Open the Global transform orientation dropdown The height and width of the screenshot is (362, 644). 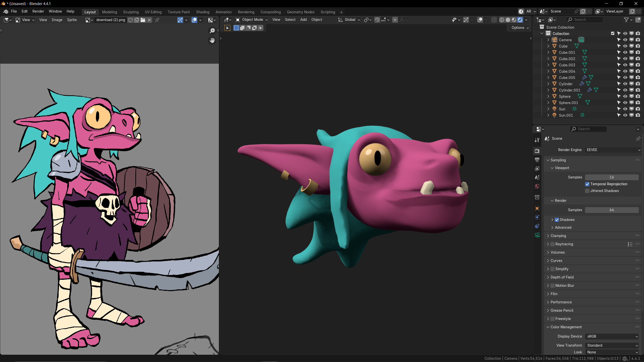(349, 20)
